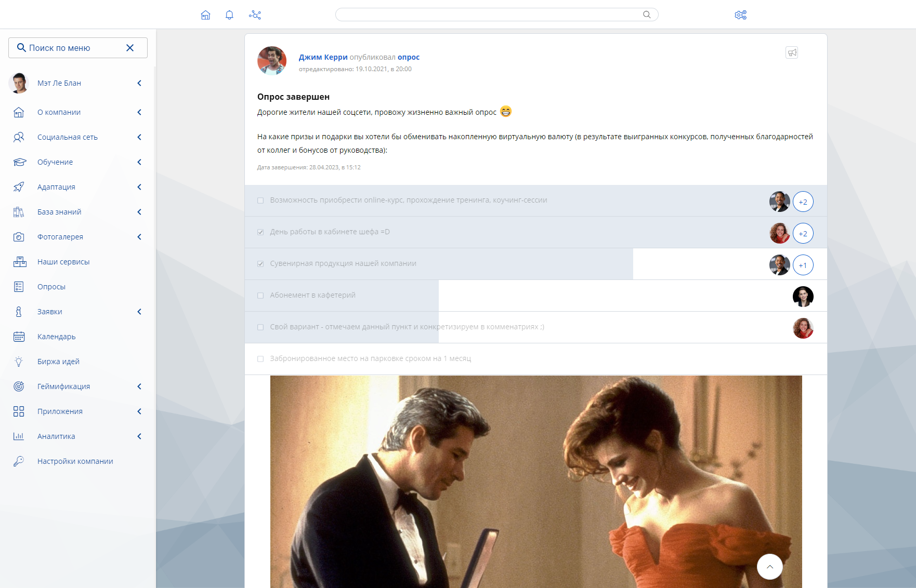The width and height of the screenshot is (916, 588).
Task: Toggle checkbox for online-курс option
Action: point(260,201)
